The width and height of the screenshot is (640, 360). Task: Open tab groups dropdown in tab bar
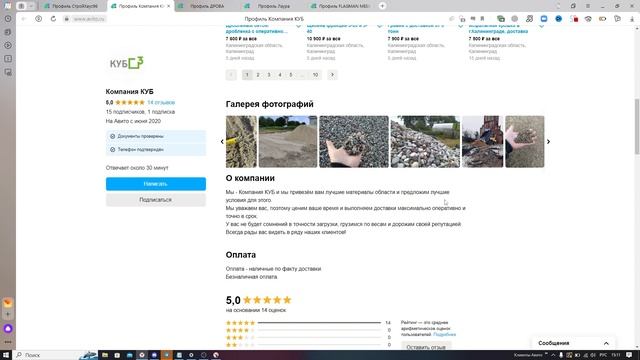point(31,6)
